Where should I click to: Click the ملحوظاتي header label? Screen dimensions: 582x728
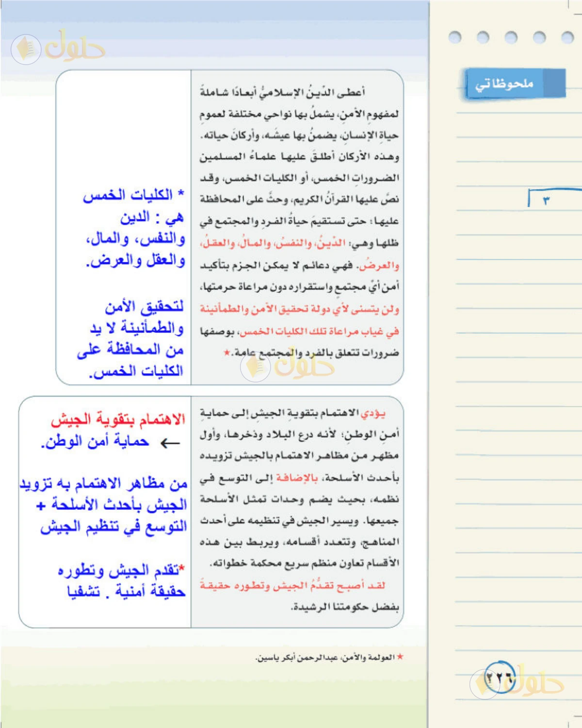click(x=504, y=84)
